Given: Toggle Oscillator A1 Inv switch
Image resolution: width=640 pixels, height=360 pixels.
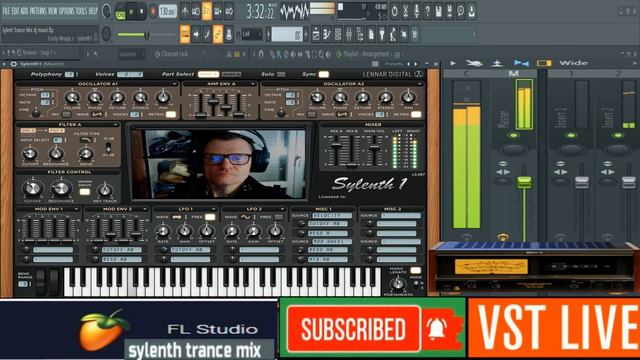Looking at the screenshot, I should 67,115.
